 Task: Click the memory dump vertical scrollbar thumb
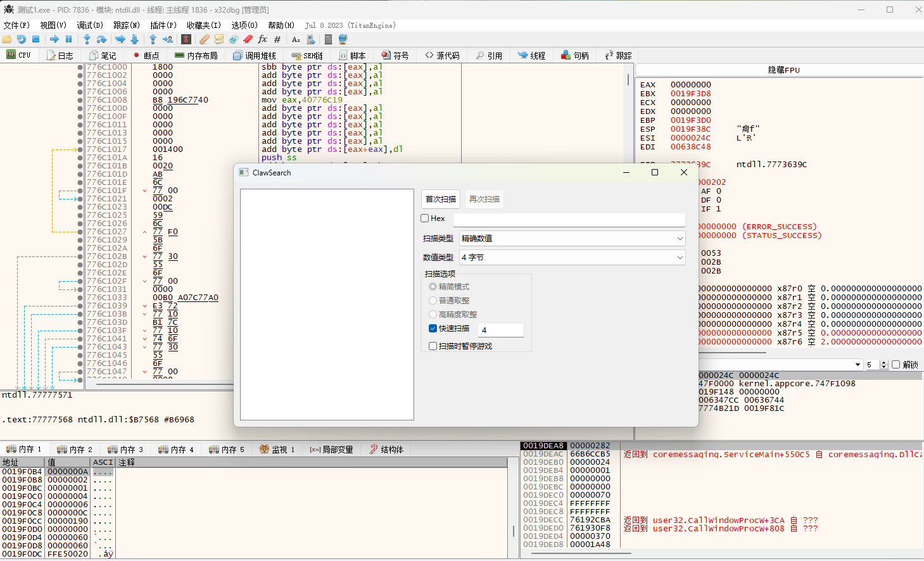click(513, 531)
